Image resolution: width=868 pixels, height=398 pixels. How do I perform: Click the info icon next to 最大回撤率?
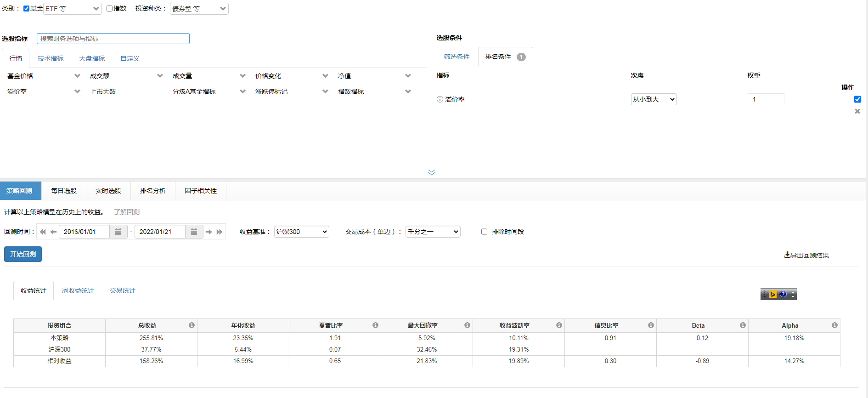[467, 325]
